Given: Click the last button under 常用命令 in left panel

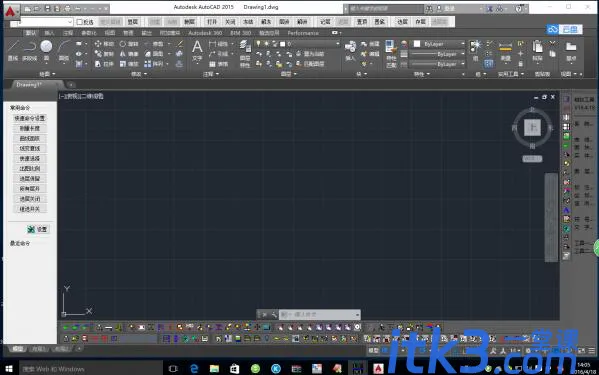Looking at the screenshot, I should coord(29,209).
